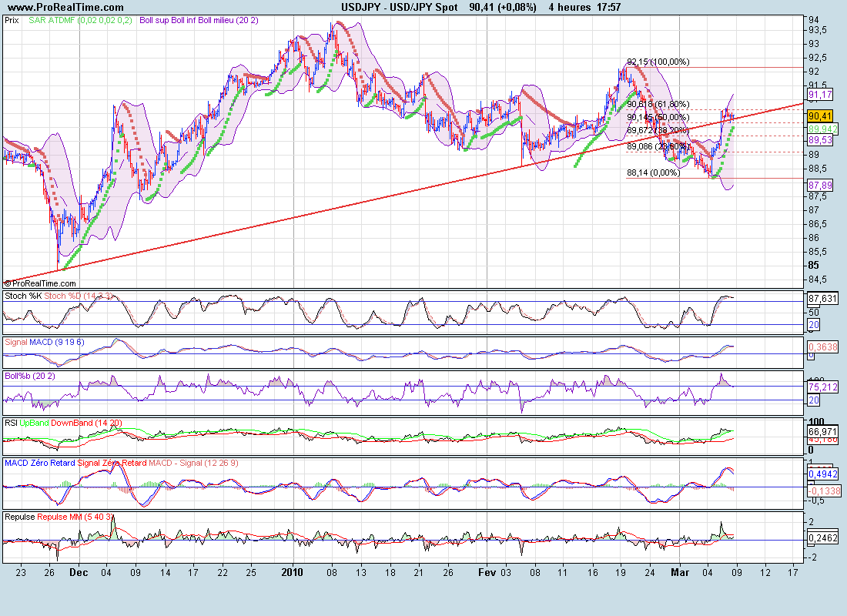This screenshot has width=847, height=616.
Task: Click the 87,89 lower Bollinger price tag
Action: click(820, 185)
